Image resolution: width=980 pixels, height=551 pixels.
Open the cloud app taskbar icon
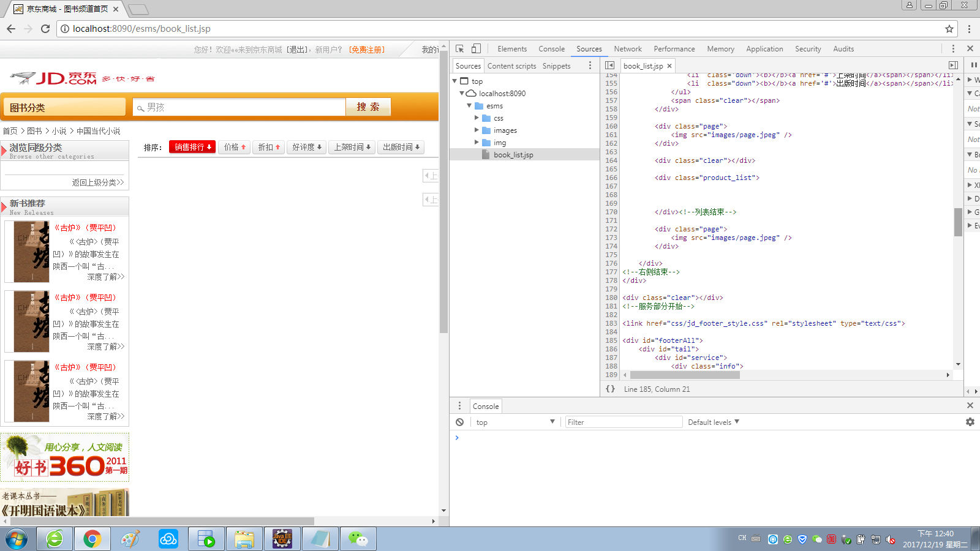pos(168,539)
